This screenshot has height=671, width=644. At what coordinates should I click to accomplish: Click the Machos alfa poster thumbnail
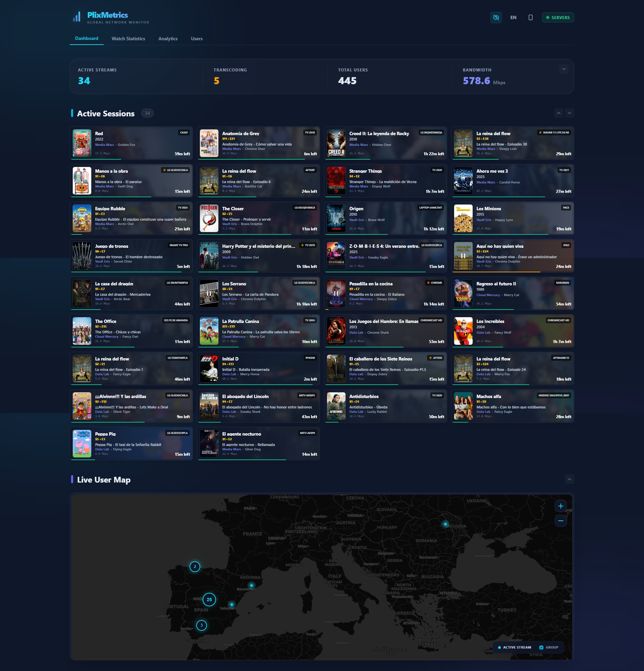(463, 406)
